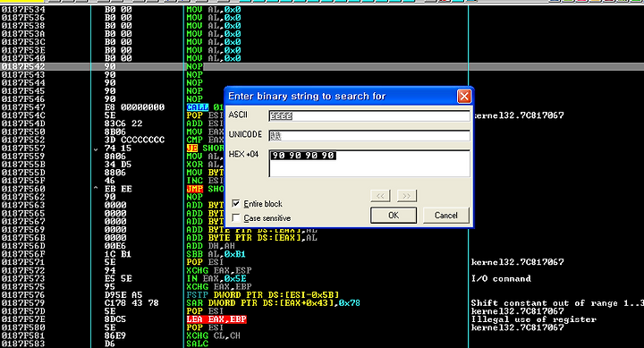Click OK in the binary search dialog
This screenshot has height=348, width=644.
point(394,216)
